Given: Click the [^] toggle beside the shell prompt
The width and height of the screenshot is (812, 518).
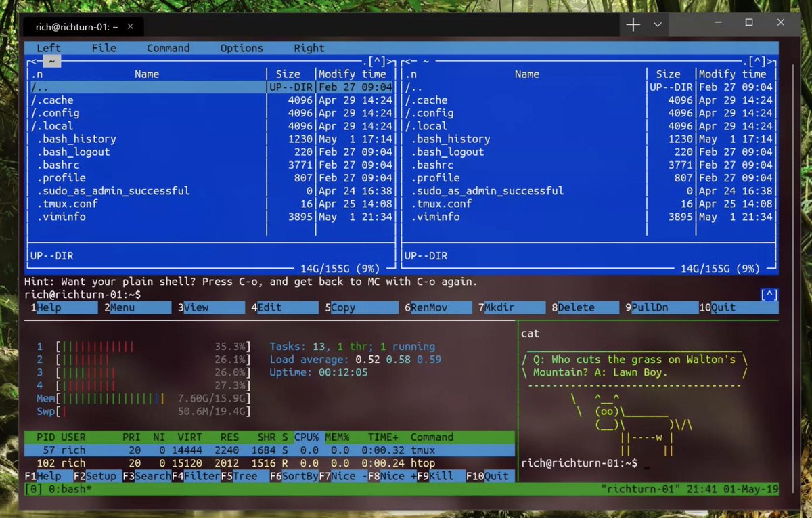Looking at the screenshot, I should point(769,295).
